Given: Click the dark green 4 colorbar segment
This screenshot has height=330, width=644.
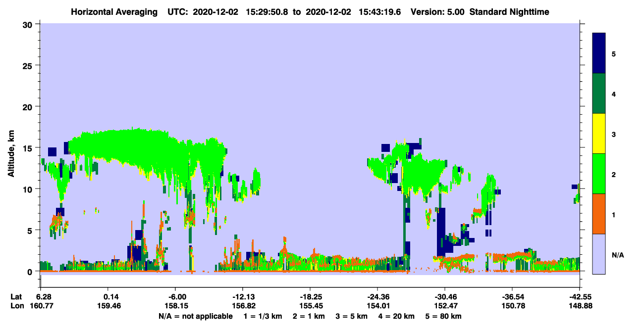Looking at the screenshot, I should click(x=599, y=94).
